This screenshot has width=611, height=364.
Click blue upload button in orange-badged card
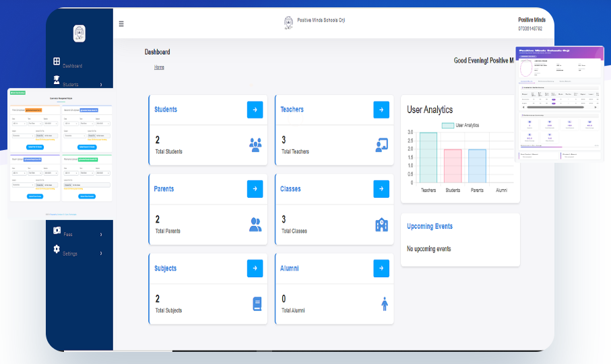pyautogui.click(x=35, y=147)
